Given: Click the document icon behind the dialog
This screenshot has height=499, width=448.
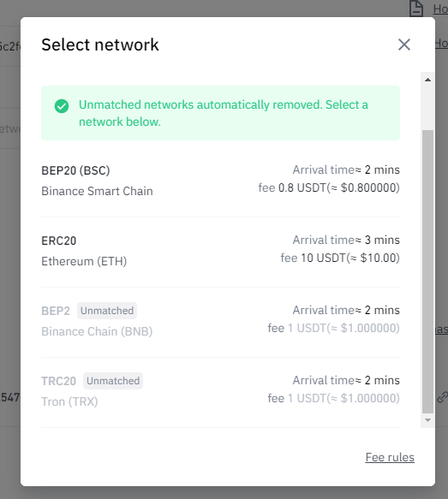Looking at the screenshot, I should pyautogui.click(x=416, y=9).
